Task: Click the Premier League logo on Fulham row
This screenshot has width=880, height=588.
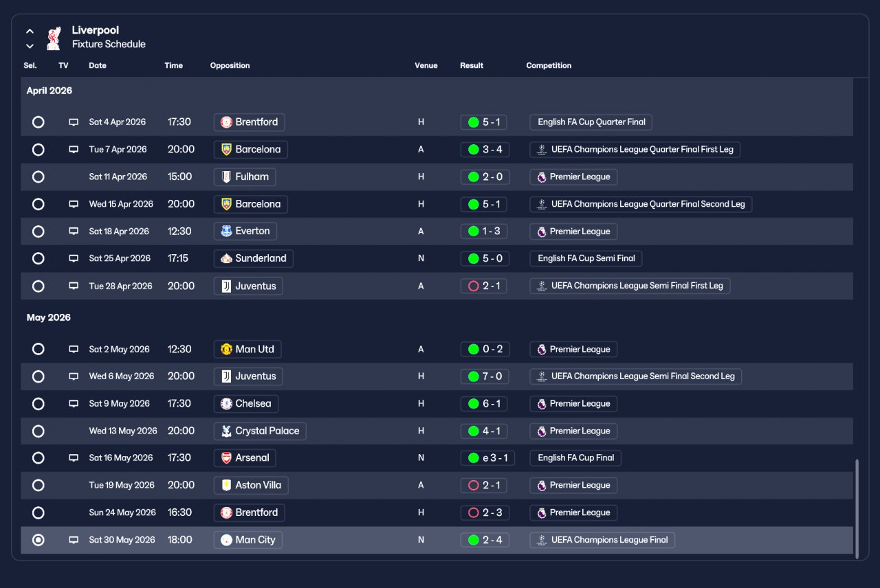Action: pos(542,177)
